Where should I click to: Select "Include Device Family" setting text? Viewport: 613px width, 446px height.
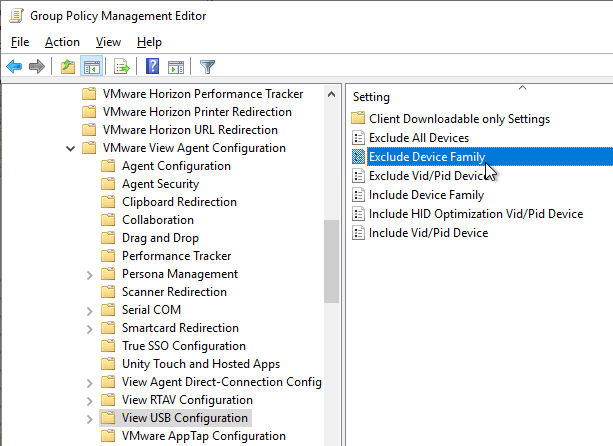click(427, 195)
